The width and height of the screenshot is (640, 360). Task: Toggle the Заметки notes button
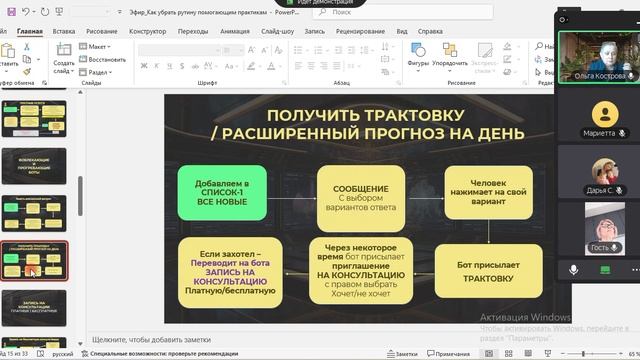(402, 353)
